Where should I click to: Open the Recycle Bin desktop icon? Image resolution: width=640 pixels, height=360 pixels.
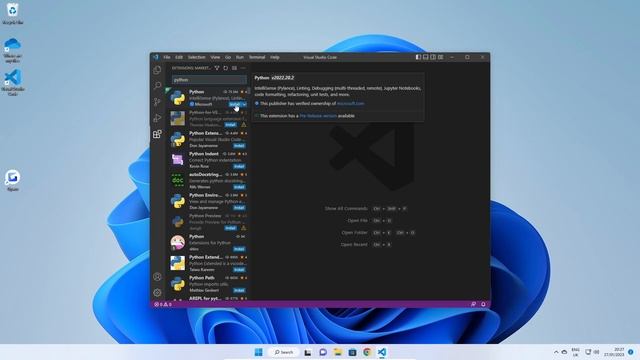tap(13, 13)
